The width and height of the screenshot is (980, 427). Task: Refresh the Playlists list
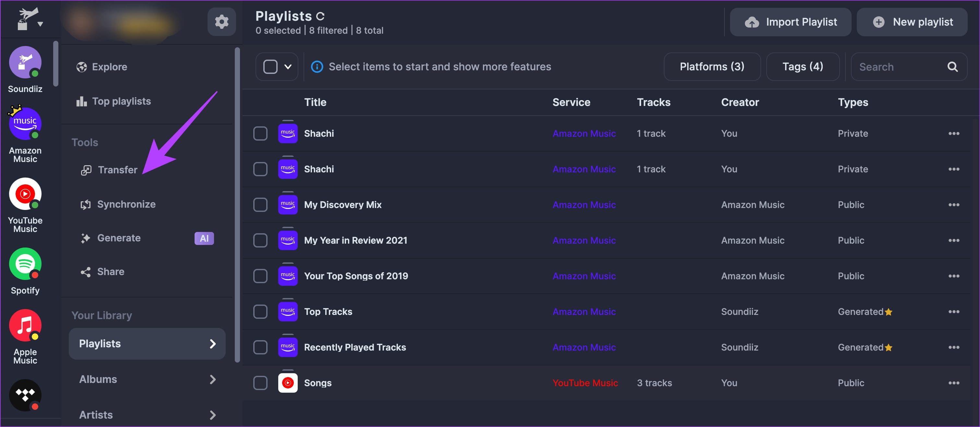click(x=320, y=16)
